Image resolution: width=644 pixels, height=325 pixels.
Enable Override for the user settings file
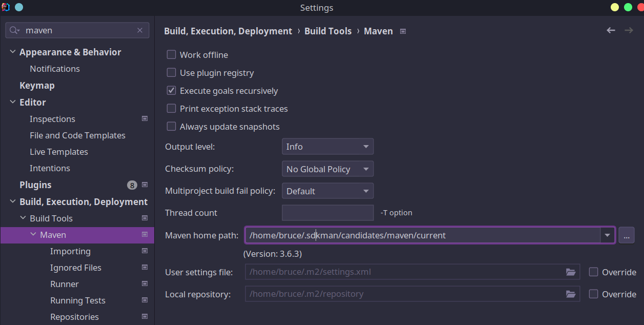pos(593,272)
